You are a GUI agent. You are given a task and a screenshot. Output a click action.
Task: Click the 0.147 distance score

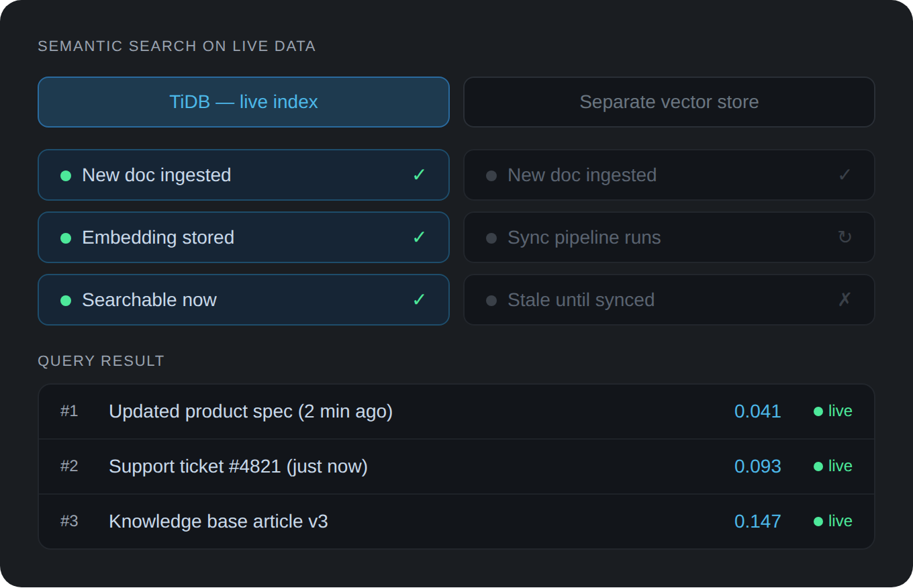[757, 522]
